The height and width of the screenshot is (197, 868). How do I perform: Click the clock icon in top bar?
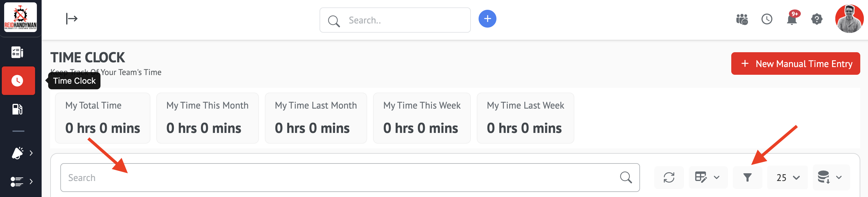pos(767,19)
